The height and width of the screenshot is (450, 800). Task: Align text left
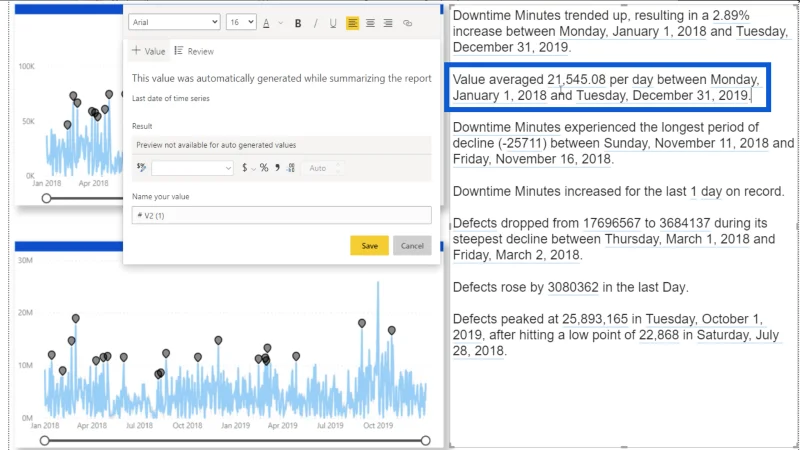352,23
